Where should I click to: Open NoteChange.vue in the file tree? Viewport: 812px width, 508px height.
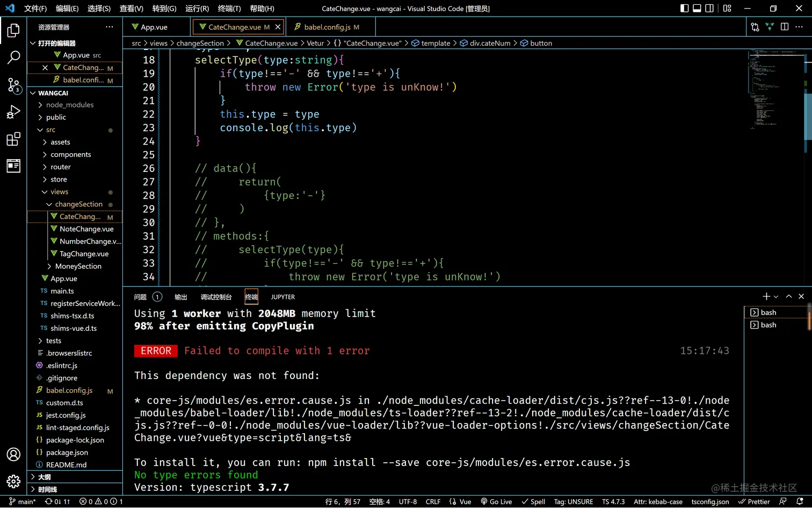(x=86, y=229)
